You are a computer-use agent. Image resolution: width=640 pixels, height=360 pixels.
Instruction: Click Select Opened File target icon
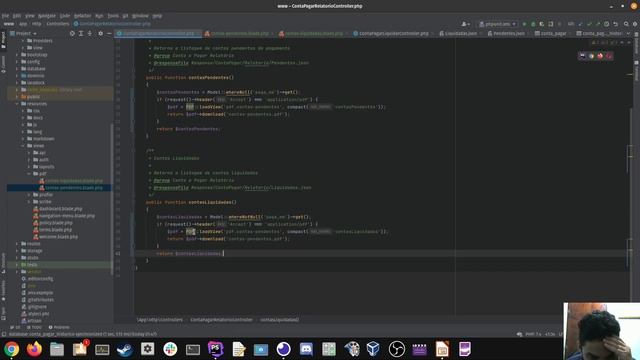pyautogui.click(x=72, y=33)
